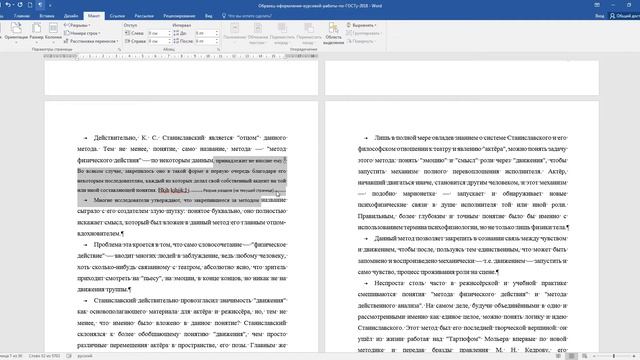640x360 pixels.
Task: Click the word count in status bar
Action: coord(44,356)
